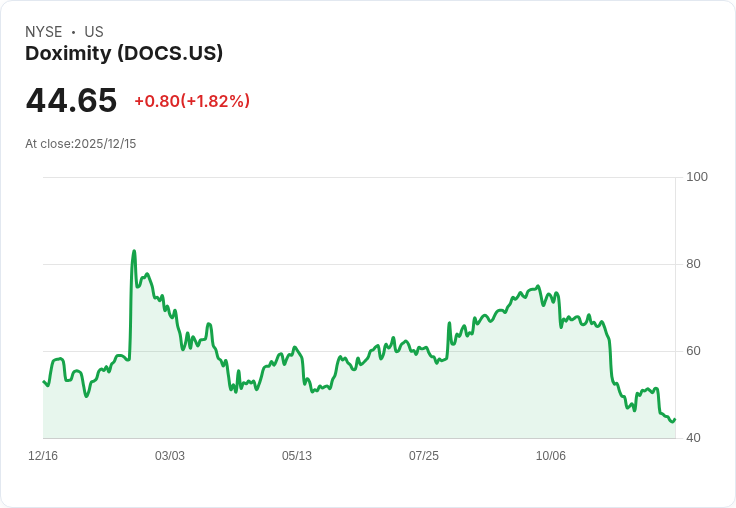Select the 12/16 date on the time axis

coord(43,456)
